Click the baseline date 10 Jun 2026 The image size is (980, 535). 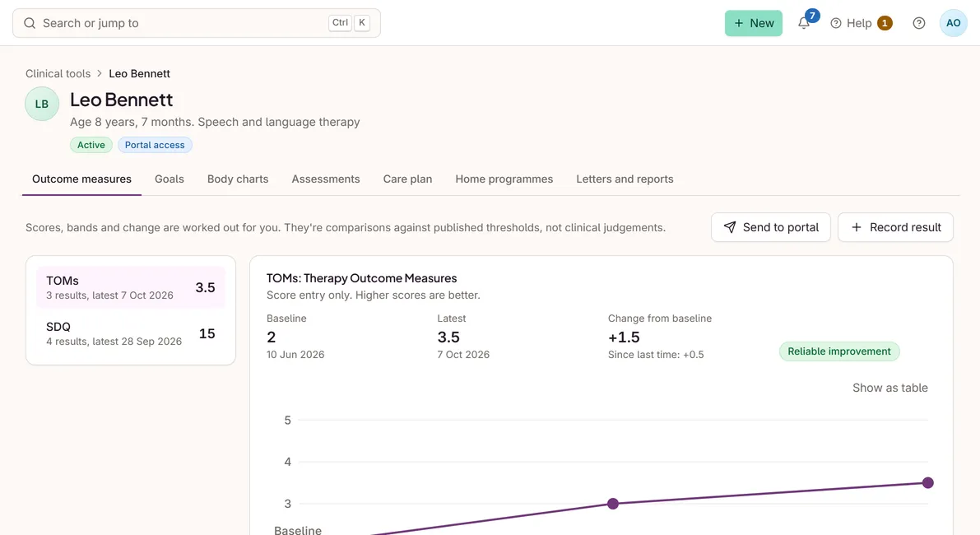coord(295,355)
